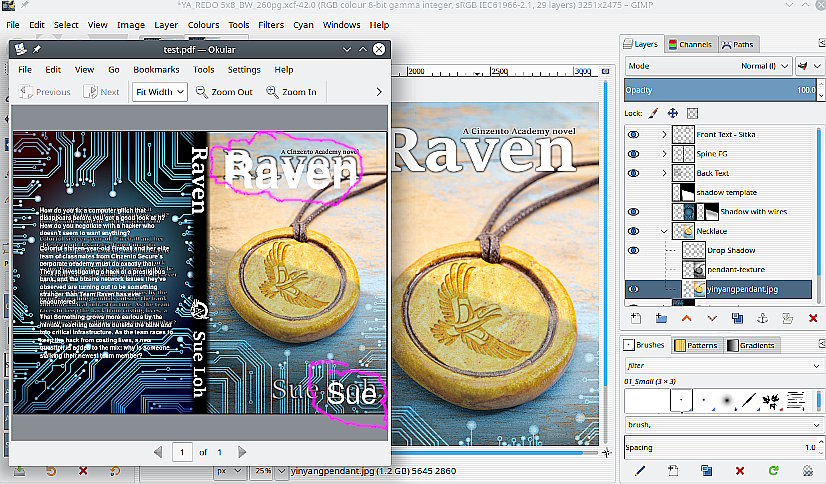Screen dimensions: 826x484
Task: Expand the Back Text layer group
Action: tap(664, 173)
